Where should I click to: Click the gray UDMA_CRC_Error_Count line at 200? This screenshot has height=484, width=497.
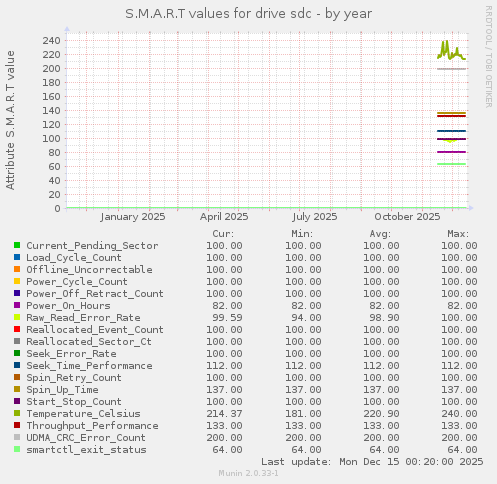coord(451,69)
